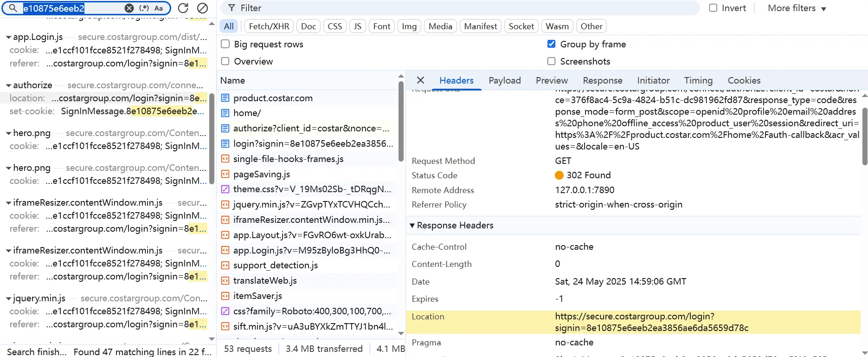
Task: Open the Cookies tab
Action: pos(744,80)
